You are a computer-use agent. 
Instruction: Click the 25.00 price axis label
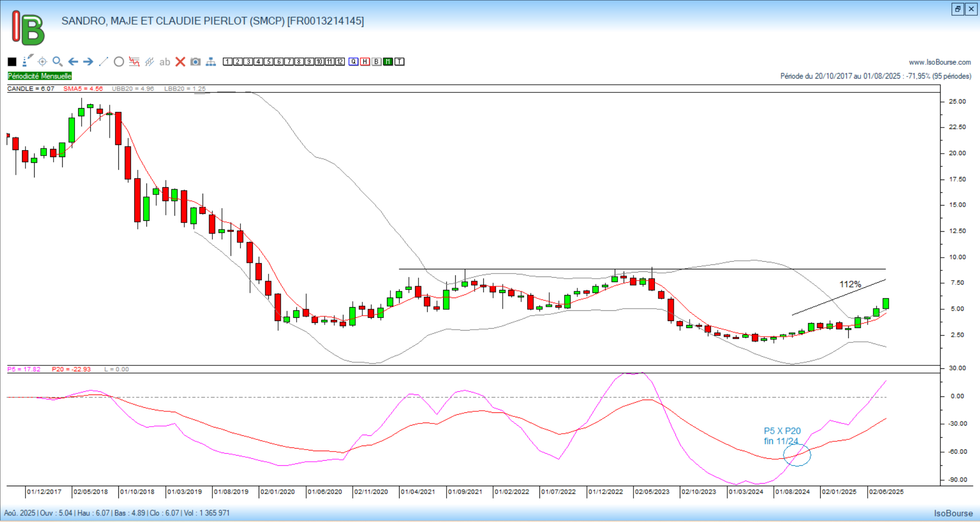[x=958, y=102]
